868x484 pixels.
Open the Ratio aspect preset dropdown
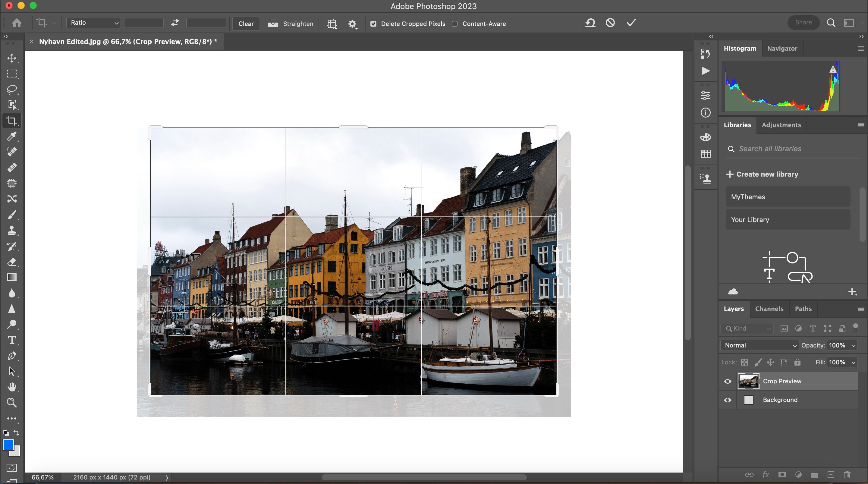pyautogui.click(x=93, y=23)
